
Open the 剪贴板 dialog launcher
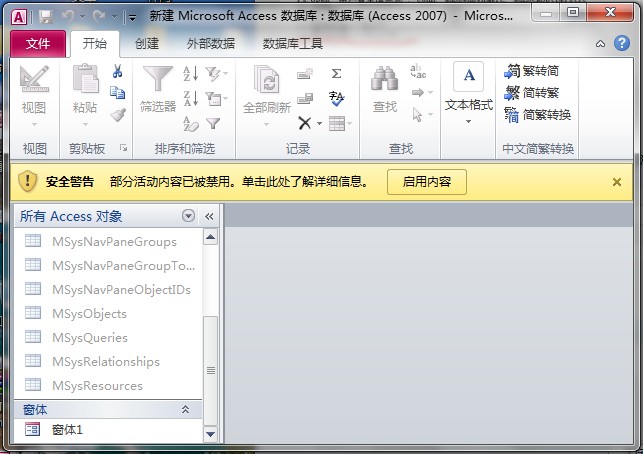pos(123,148)
